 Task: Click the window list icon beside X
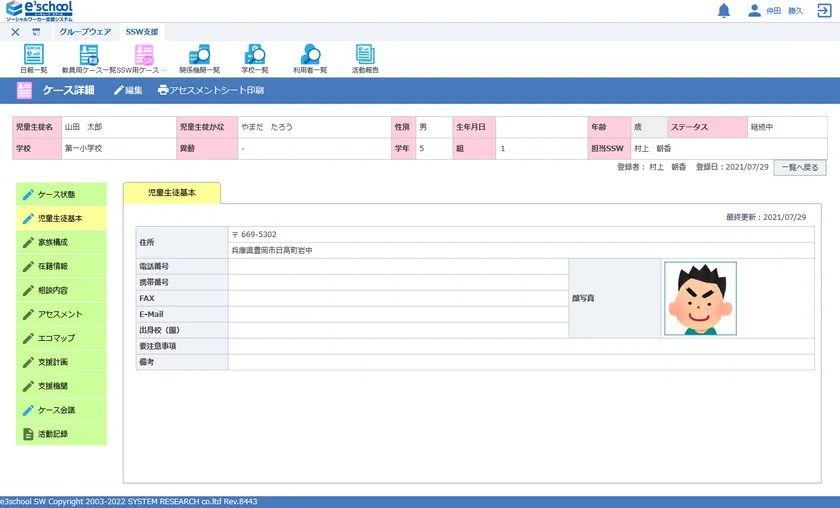pyautogui.click(x=36, y=32)
